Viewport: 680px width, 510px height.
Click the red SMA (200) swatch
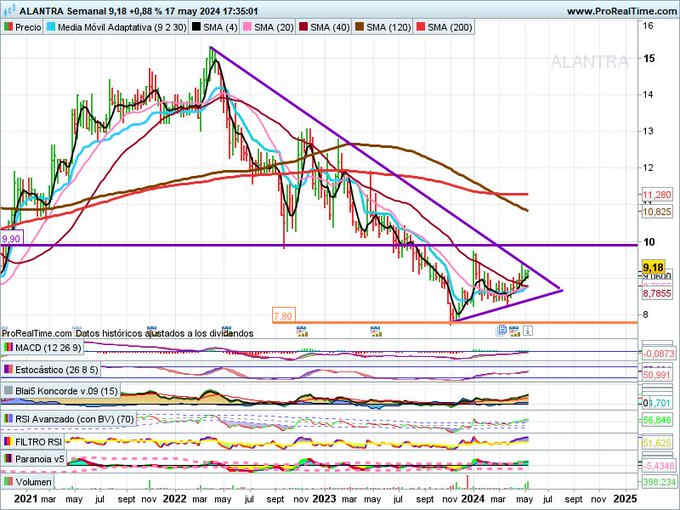(421, 27)
